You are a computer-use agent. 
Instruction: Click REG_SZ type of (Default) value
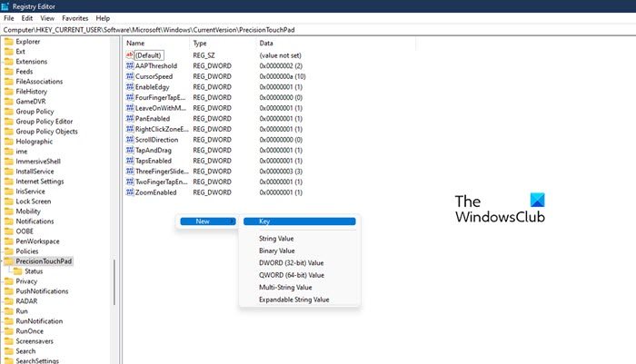point(204,55)
